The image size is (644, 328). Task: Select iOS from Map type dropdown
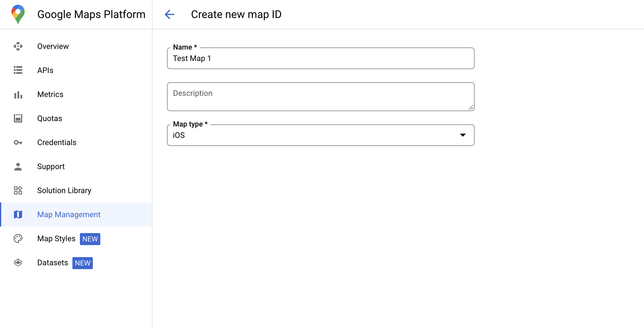coord(321,135)
